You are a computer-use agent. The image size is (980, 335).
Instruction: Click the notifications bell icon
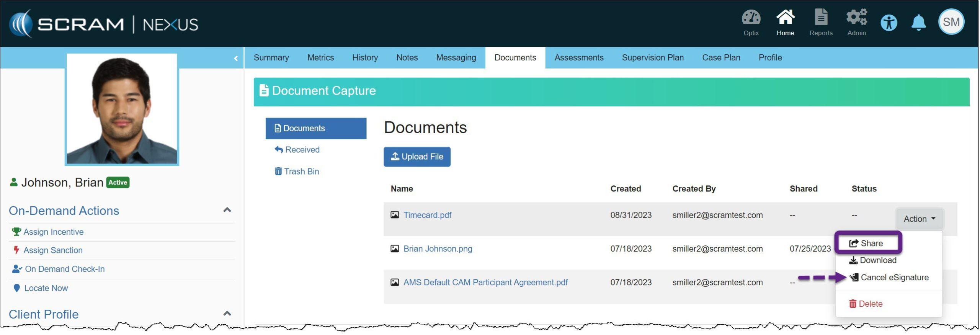pyautogui.click(x=918, y=23)
